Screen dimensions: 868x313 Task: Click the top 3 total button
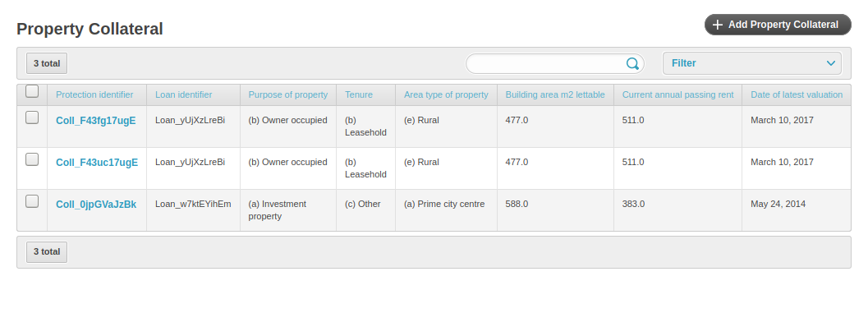(47, 63)
